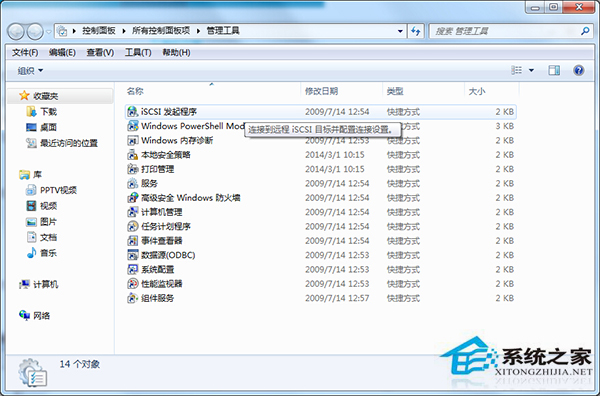Select the 打印管理 icon
This screenshot has height=396, width=600.
coord(132,169)
